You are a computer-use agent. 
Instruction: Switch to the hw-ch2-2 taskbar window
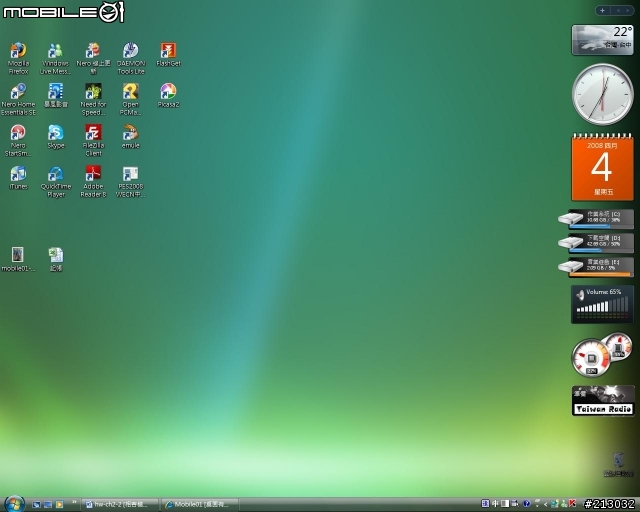pos(120,505)
